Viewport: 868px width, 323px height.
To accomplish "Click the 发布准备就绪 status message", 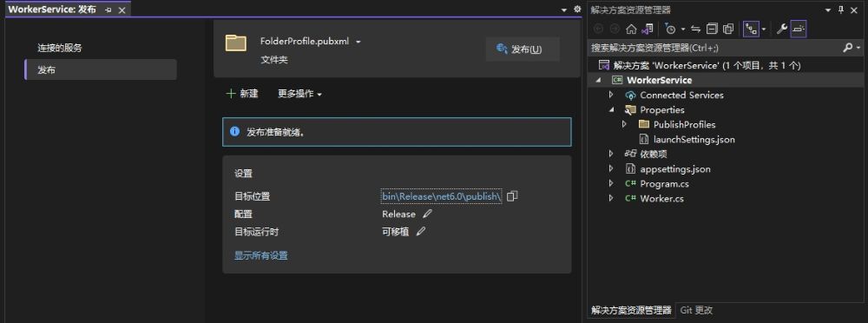I will pyautogui.click(x=275, y=133).
